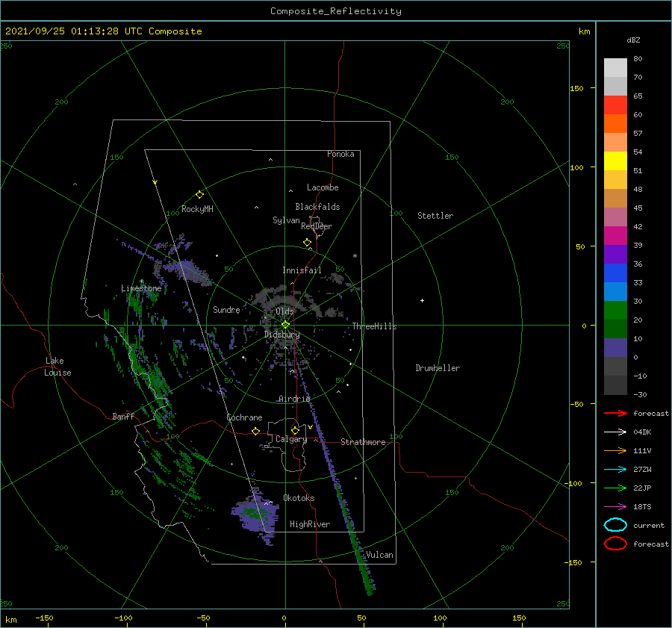
Task: Select the blue 36 dBZ color swatch
Action: (615, 273)
